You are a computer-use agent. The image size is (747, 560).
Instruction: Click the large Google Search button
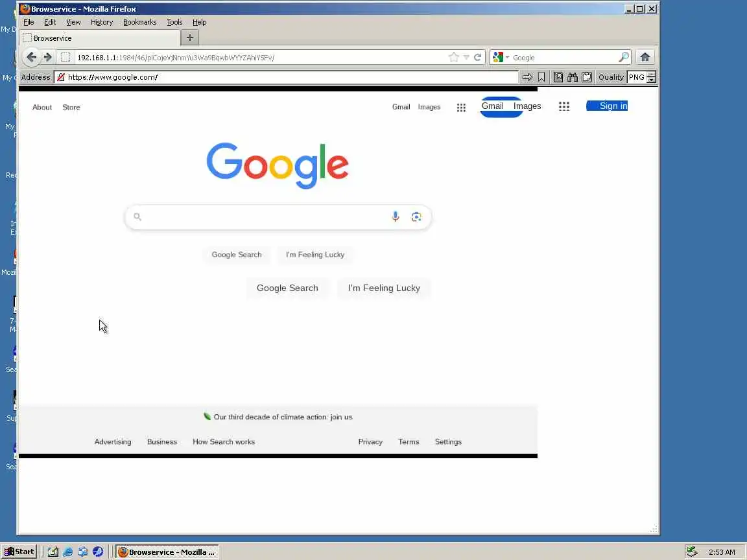click(287, 288)
